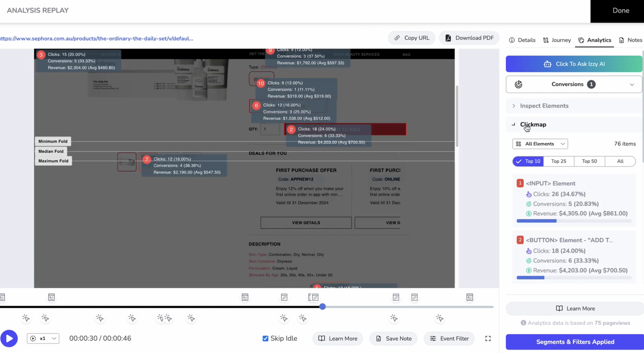Click the Izzy AI robot icon
This screenshot has height=353, width=644.
(547, 64)
